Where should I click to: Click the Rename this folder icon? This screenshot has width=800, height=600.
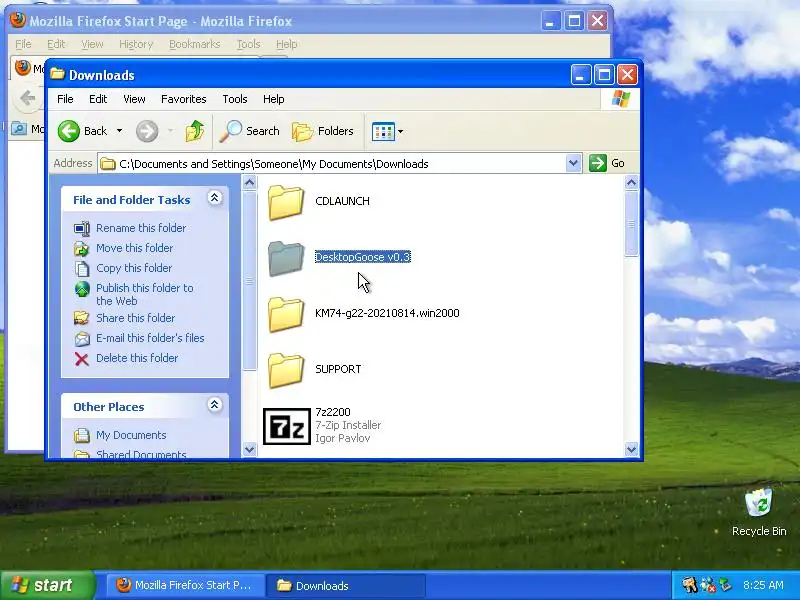point(82,228)
